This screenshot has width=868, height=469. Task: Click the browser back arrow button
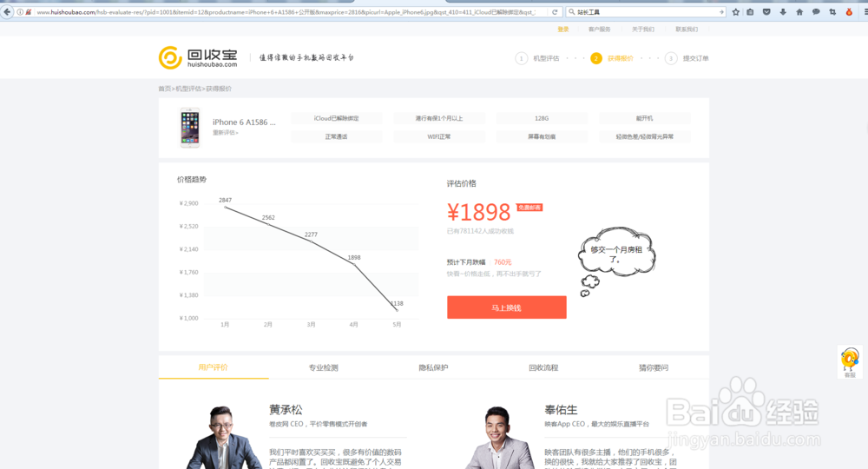pos(7,11)
